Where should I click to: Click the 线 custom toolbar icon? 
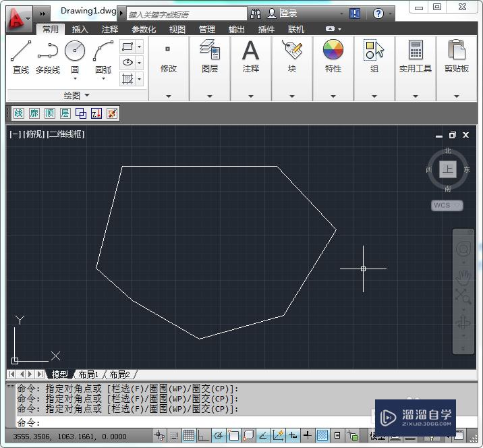click(x=18, y=113)
